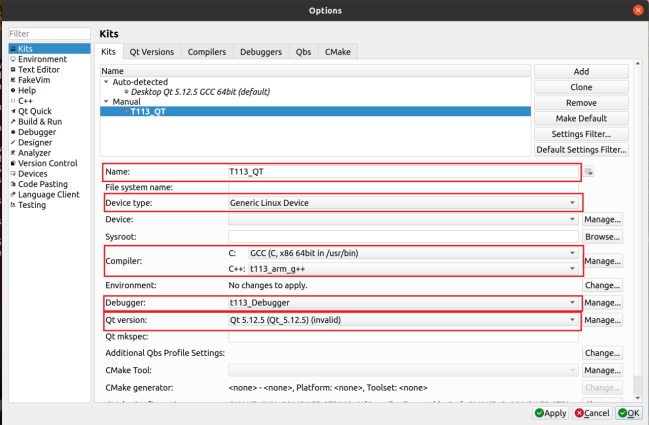Click Make Default button
649x425 pixels.
(x=581, y=118)
